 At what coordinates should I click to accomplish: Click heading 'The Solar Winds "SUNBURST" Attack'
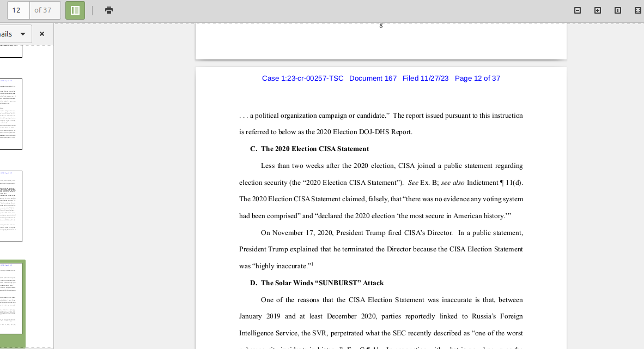click(x=323, y=283)
